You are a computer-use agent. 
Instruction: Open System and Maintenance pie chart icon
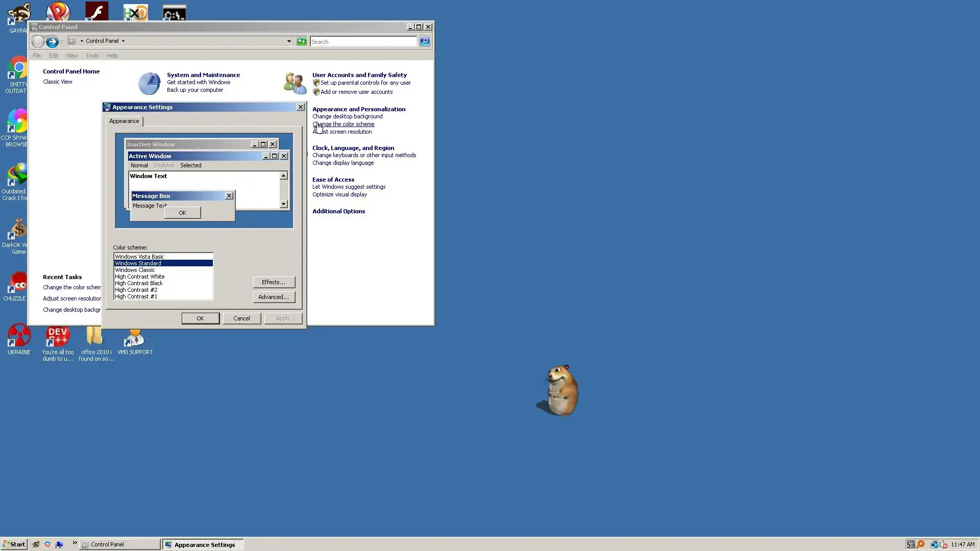[x=149, y=83]
